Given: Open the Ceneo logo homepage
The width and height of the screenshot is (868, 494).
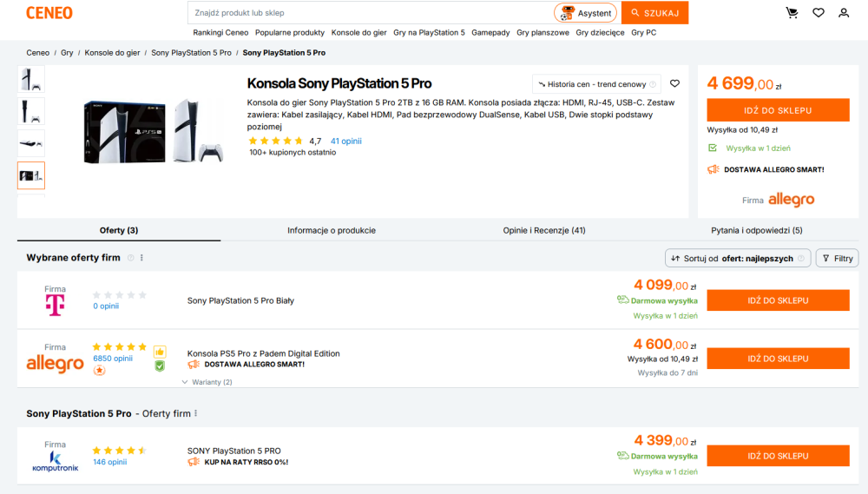Looking at the screenshot, I should [49, 13].
